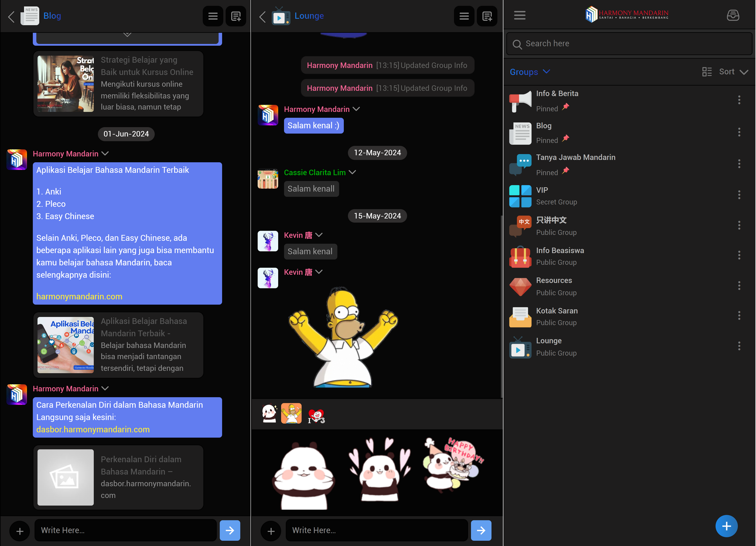
Task: Open the Kotak Saran envelope icon
Action: 520,317
